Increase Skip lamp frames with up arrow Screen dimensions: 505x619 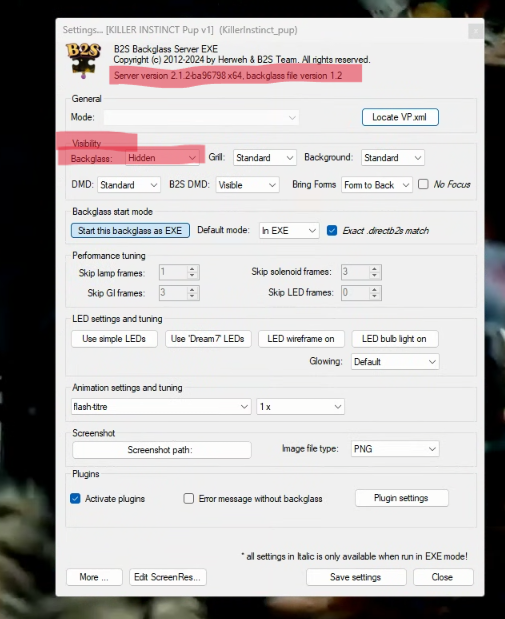click(x=192, y=269)
